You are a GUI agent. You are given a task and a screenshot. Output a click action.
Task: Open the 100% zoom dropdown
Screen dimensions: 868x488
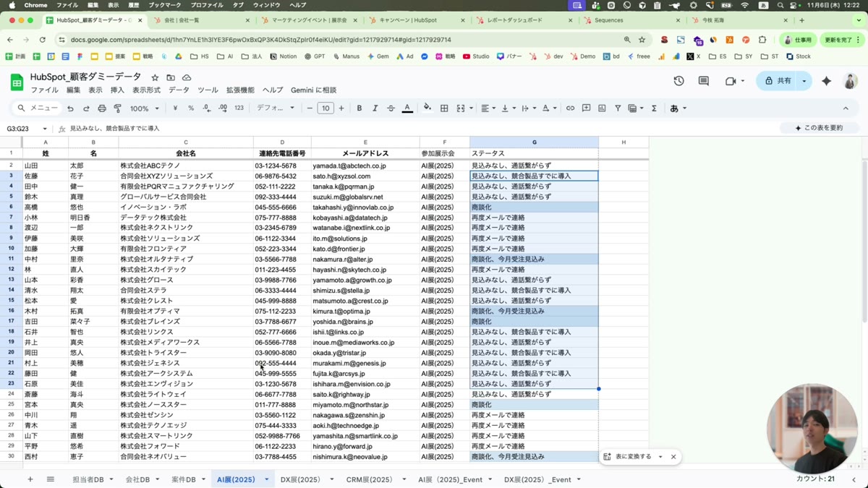click(145, 108)
